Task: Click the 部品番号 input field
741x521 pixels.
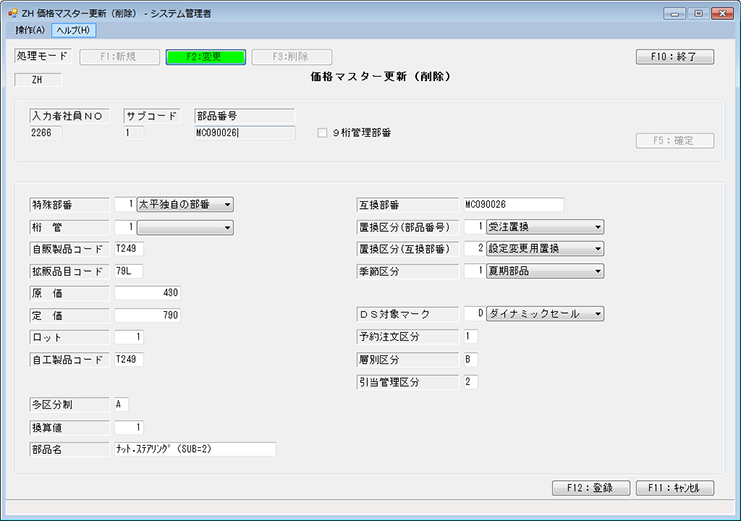Action: 245,133
